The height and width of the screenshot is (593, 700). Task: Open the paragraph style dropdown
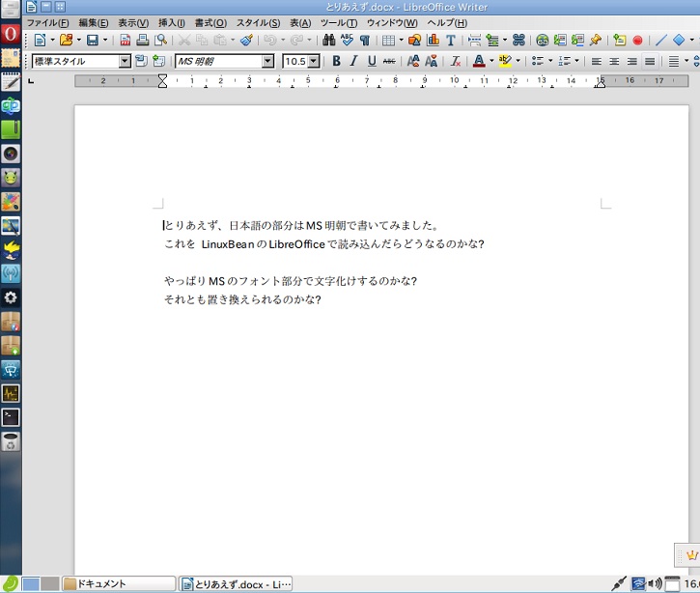pos(125,61)
